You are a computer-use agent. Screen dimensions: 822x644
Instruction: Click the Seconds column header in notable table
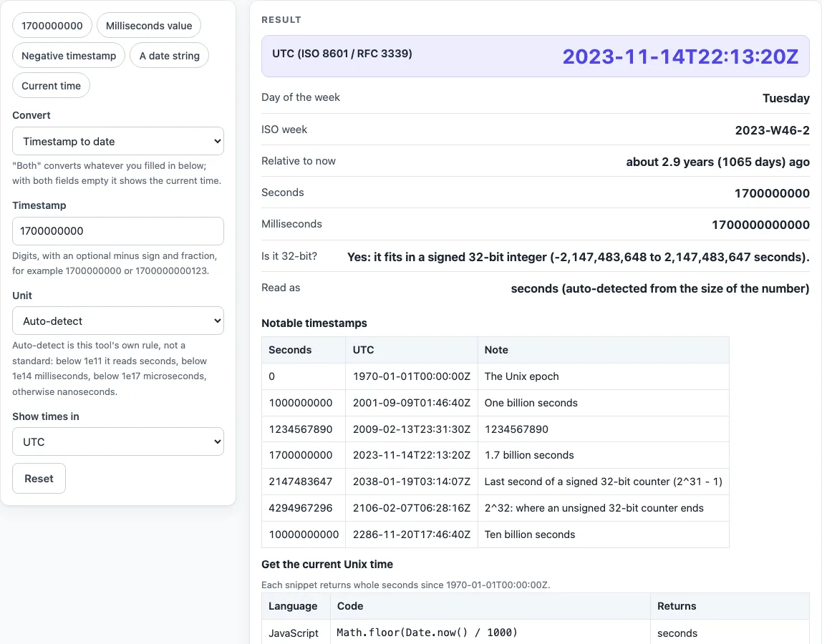304,350
